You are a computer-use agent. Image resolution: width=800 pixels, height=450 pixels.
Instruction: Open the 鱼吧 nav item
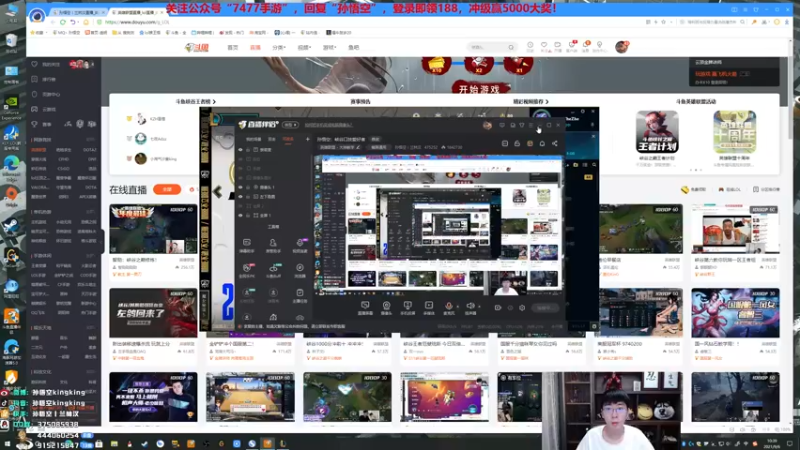(x=354, y=47)
